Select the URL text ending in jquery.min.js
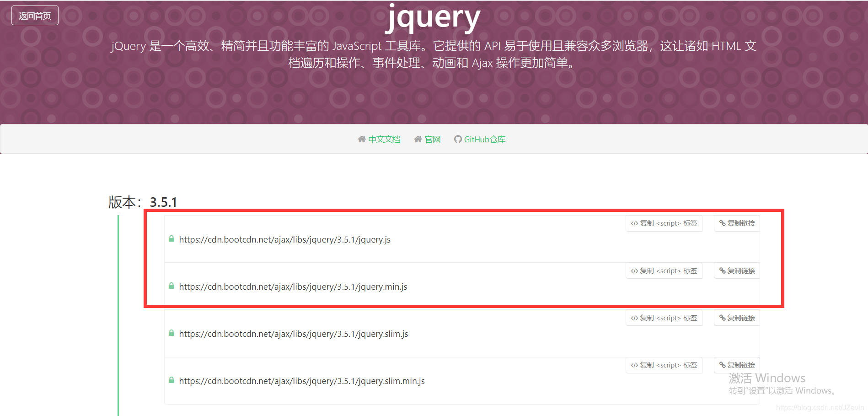868x416 pixels. (293, 287)
